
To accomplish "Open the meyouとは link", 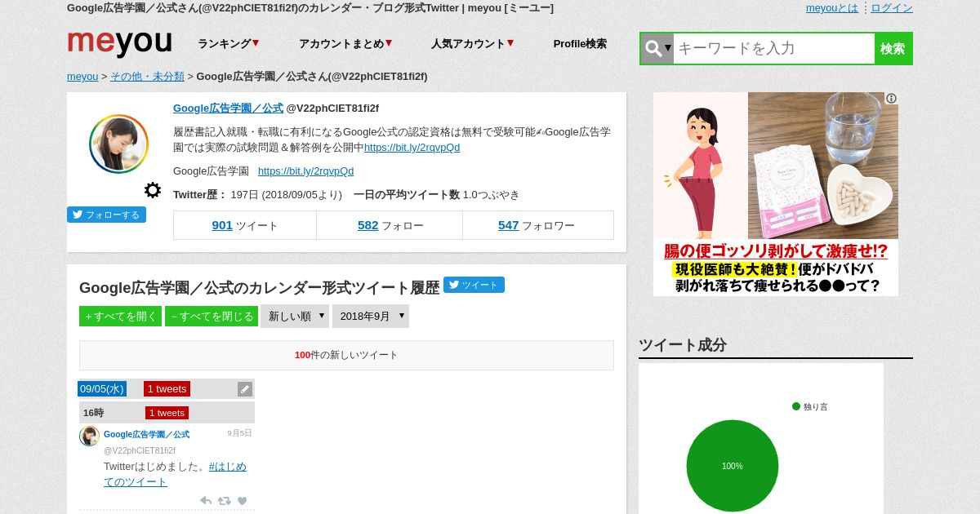I will coord(832,7).
